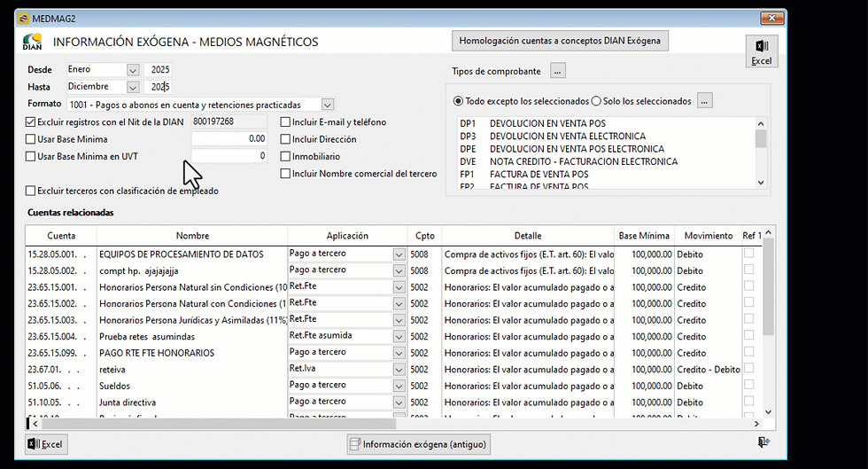Click accounts table horizontal scrollbar left arrow
868x469 pixels.
[x=35, y=424]
